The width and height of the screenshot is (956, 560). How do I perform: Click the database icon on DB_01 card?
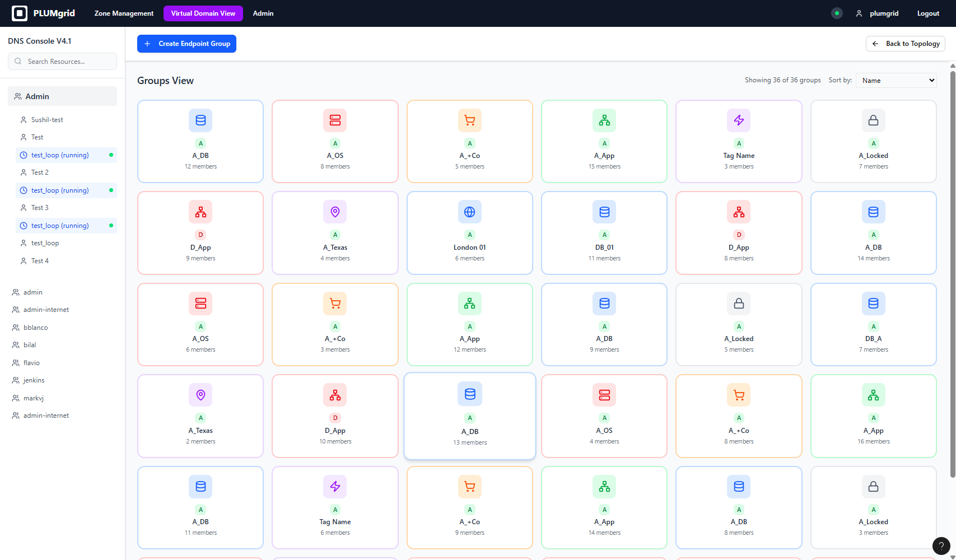pyautogui.click(x=604, y=212)
